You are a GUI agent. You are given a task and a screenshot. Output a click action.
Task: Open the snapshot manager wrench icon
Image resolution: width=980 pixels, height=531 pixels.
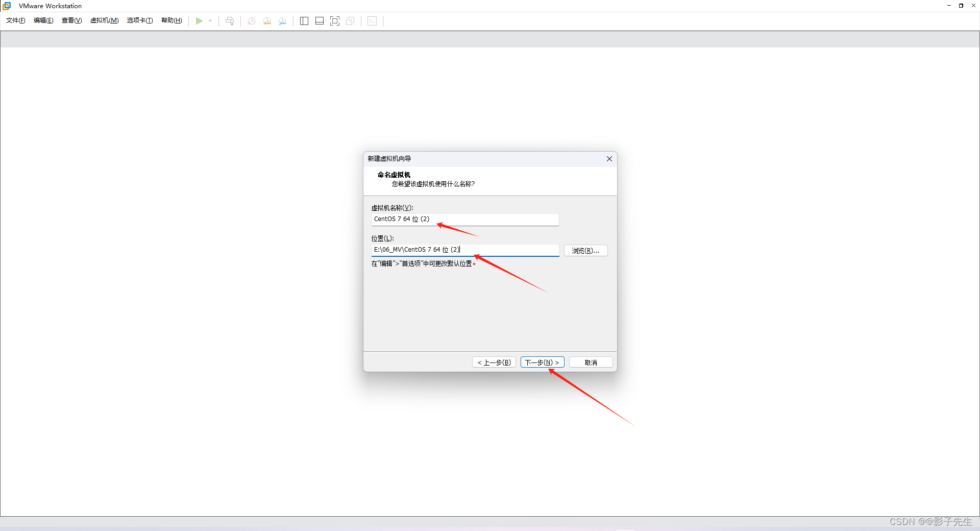pyautogui.click(x=282, y=21)
